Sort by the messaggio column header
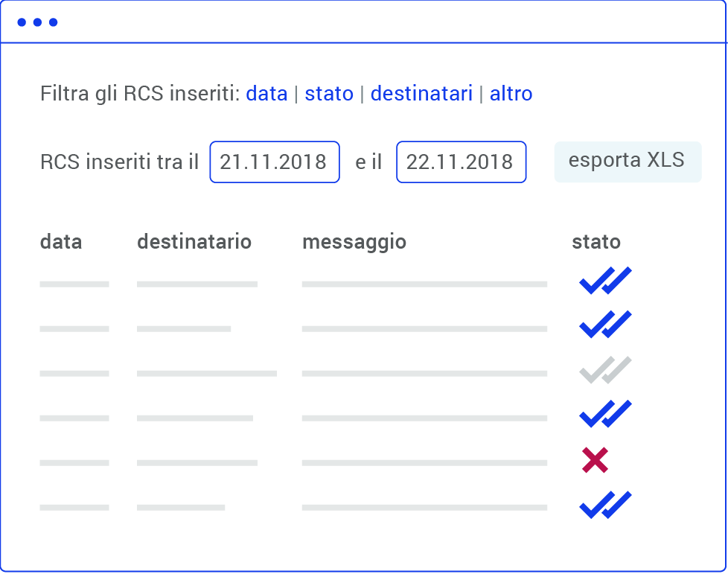Screen dimensions: 728x577 tap(354, 242)
